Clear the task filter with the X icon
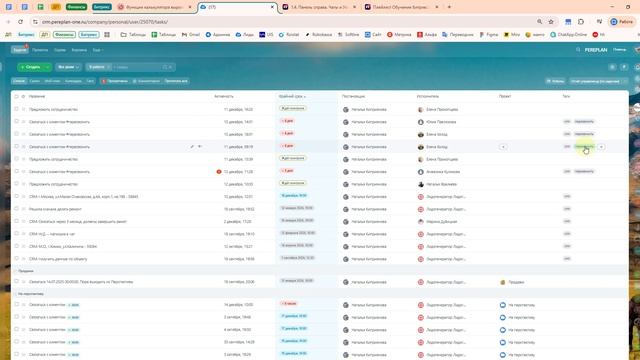The image size is (640, 360). 171,67
